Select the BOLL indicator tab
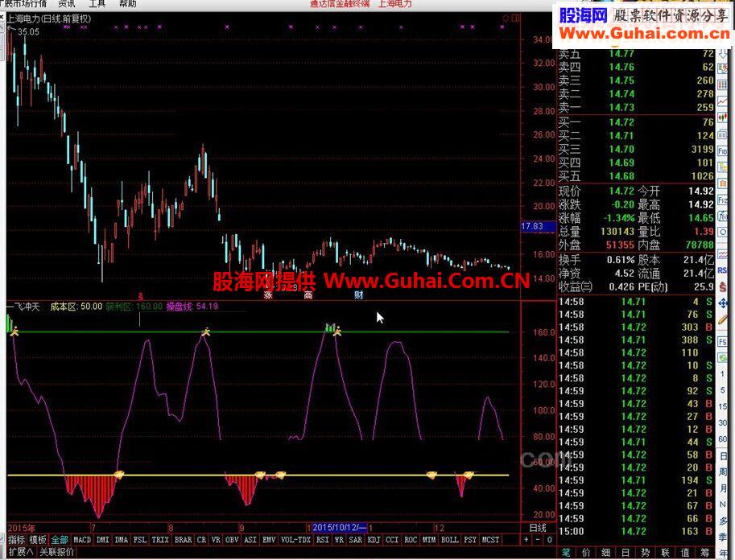This screenshot has height=560, width=735. click(x=450, y=540)
